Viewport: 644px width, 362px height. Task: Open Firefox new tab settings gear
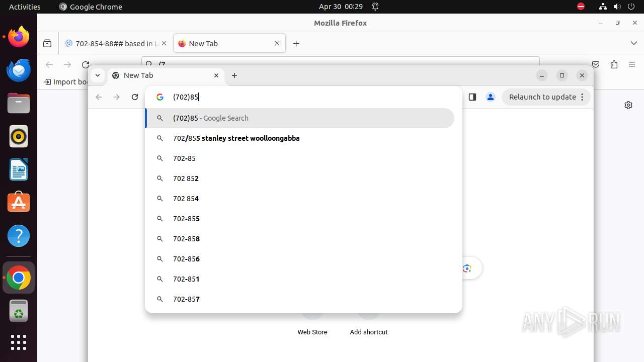pos(628,105)
